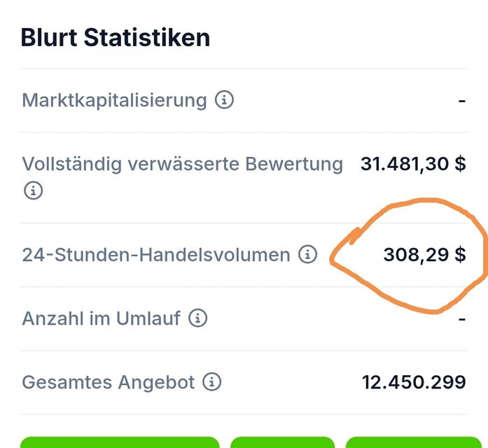
Task: Click the info icon next to Marktkapitalisierung
Action: pyautogui.click(x=224, y=100)
